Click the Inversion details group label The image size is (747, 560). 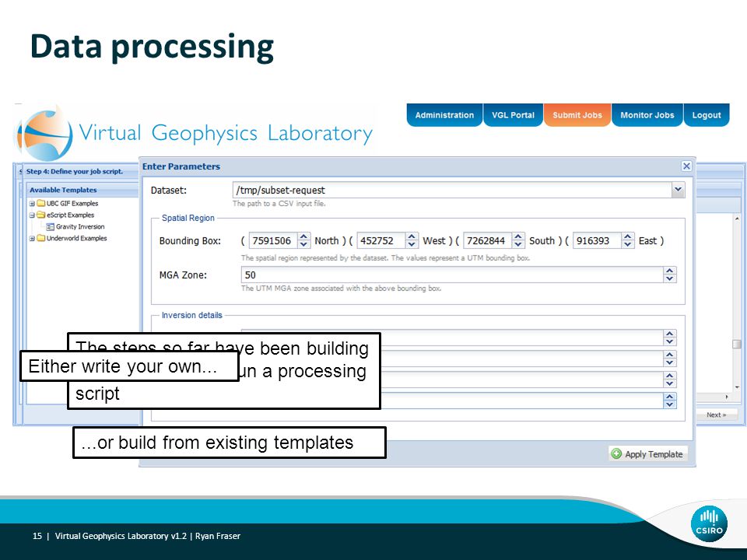[x=192, y=315]
